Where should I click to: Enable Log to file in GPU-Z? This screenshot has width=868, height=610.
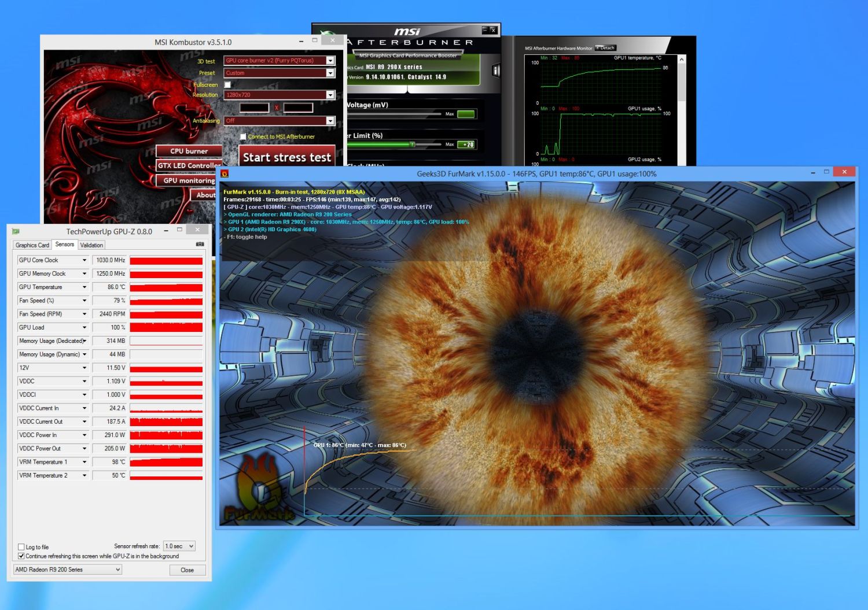coord(21,546)
